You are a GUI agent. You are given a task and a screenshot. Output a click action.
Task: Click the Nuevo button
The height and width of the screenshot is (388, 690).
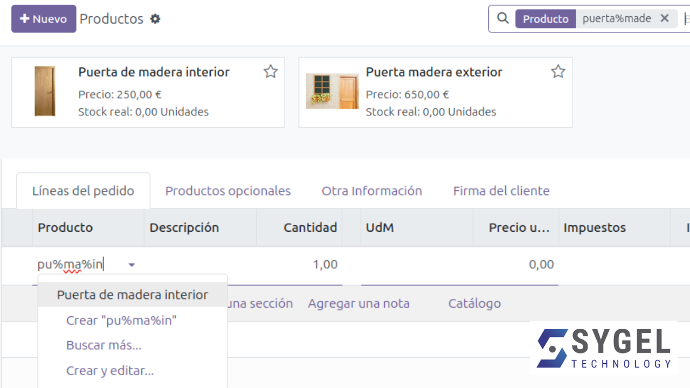click(x=44, y=19)
